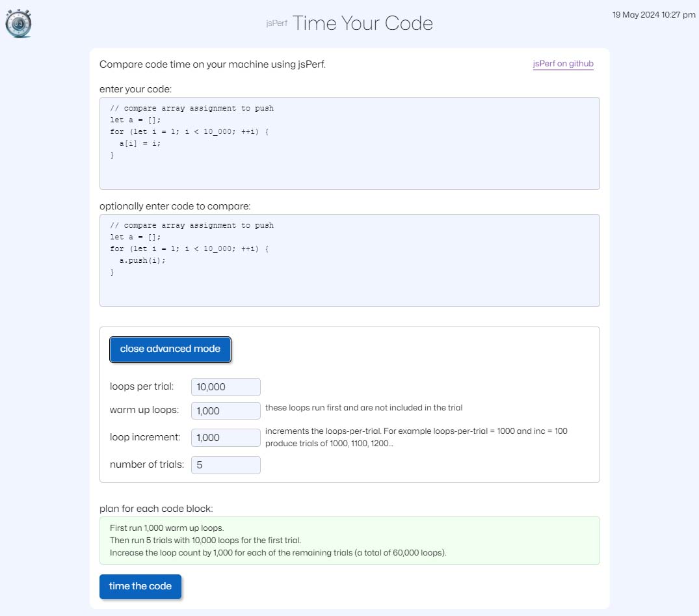Select the loop increment input field
The height and width of the screenshot is (616, 699).
(x=226, y=438)
